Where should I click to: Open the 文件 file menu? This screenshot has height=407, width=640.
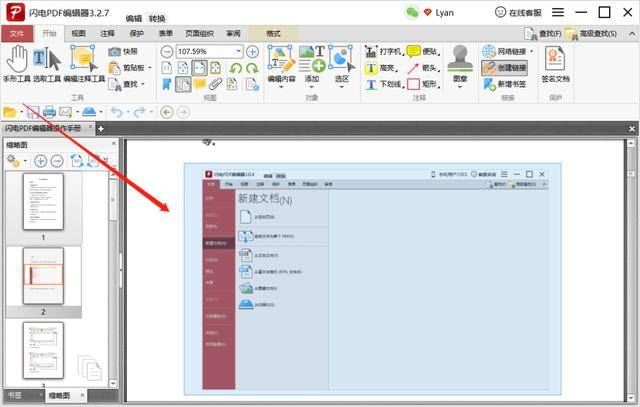(x=16, y=33)
